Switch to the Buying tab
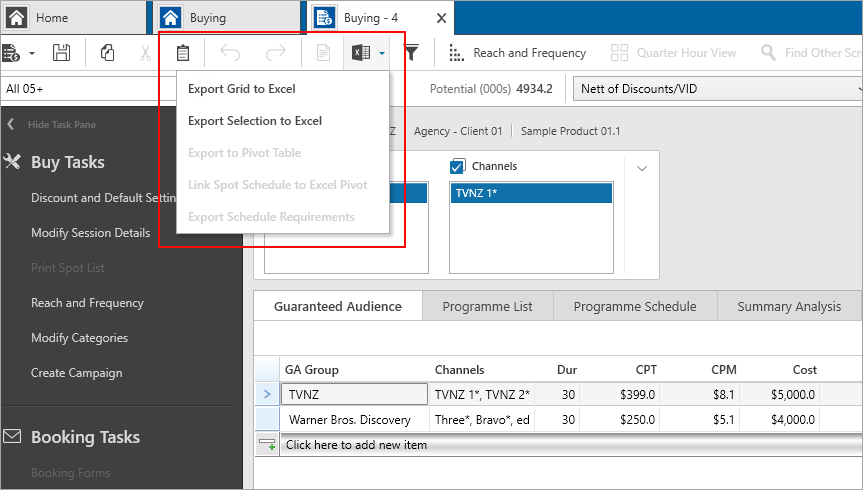This screenshot has height=490, width=863. [x=227, y=18]
